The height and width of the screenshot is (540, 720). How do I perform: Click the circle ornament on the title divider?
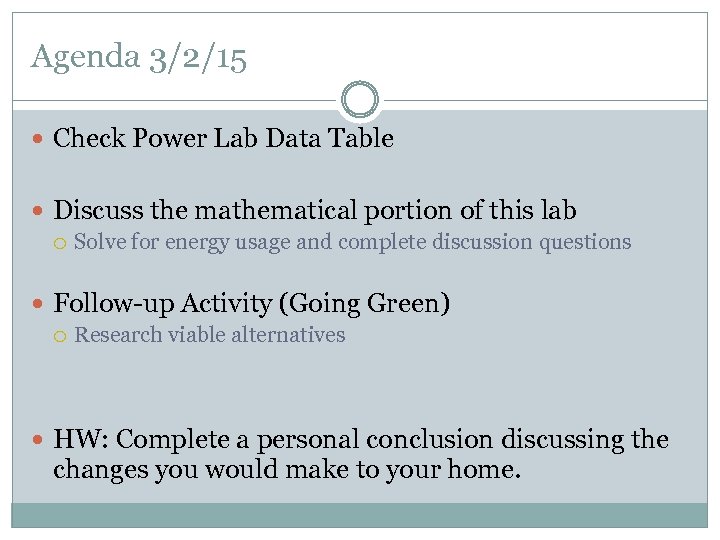click(360, 100)
